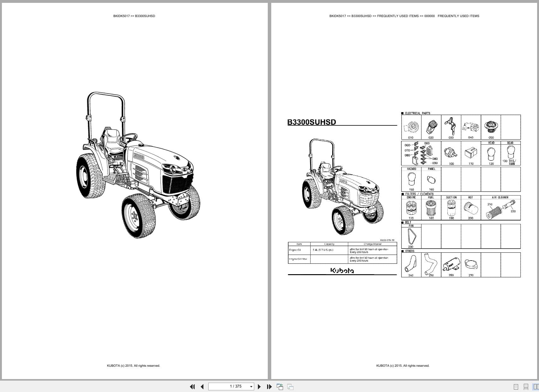Click the FILTERS / ELEMENTS section label
This screenshot has width=539, height=392.
click(419, 194)
